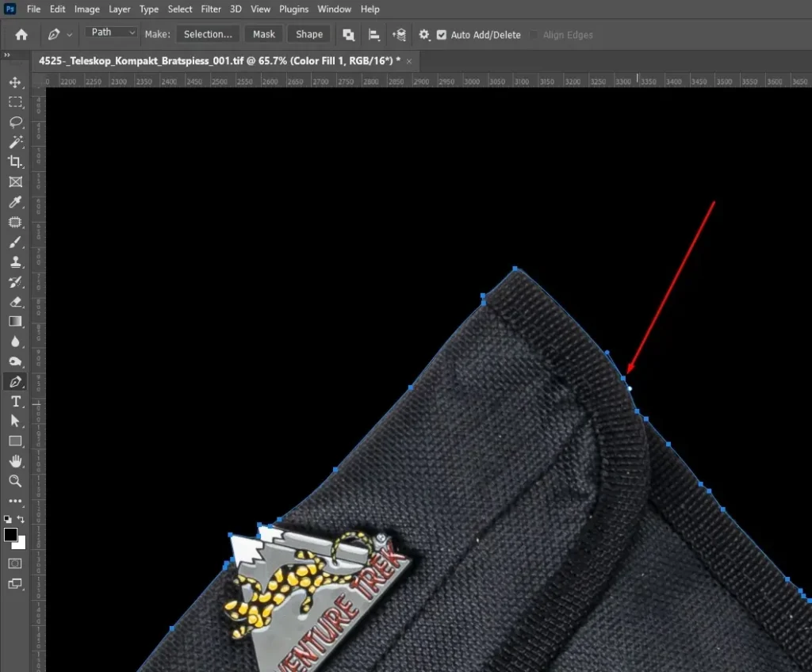Activate the Crop tool
This screenshot has height=672, width=812.
(14, 162)
